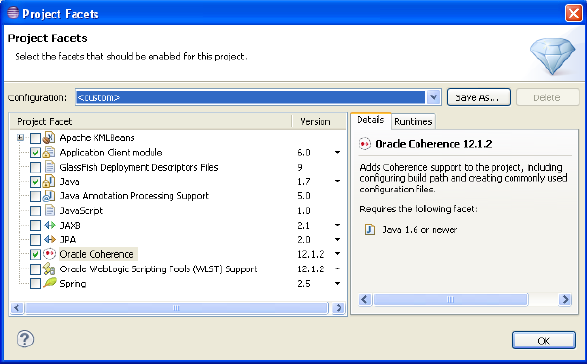587x364 pixels.
Task: Close the Project Facets dialog
Action: tap(574, 13)
